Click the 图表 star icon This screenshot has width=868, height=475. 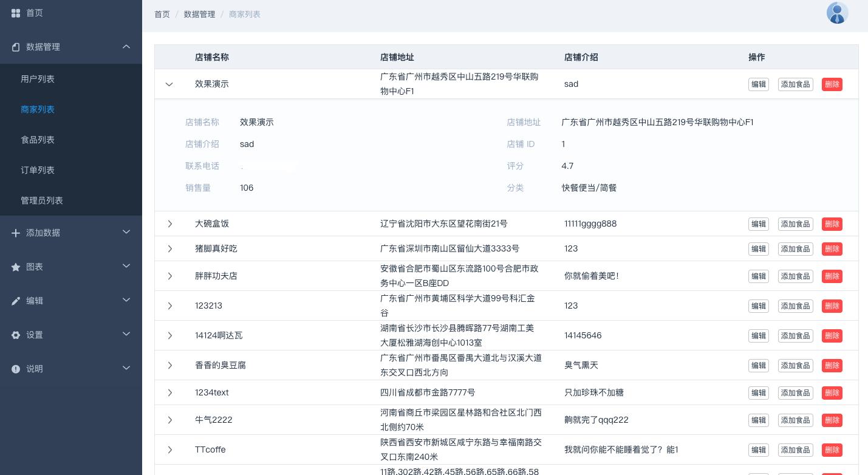pyautogui.click(x=16, y=267)
